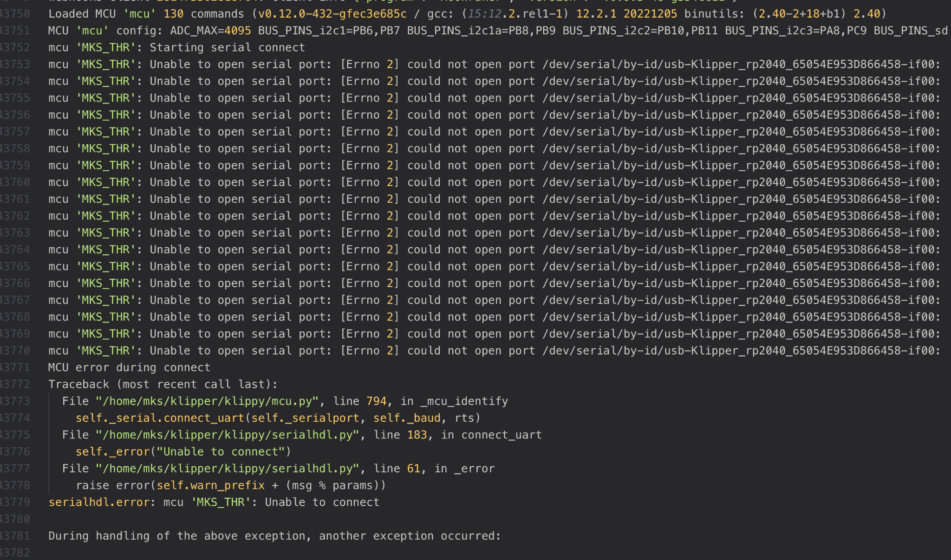Click line number 43771 in gutter
The image size is (951, 560).
(15, 367)
